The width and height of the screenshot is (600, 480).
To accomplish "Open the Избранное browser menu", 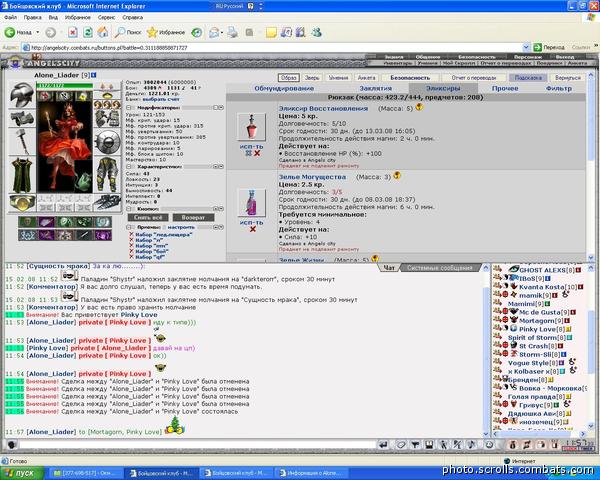I will [78, 17].
